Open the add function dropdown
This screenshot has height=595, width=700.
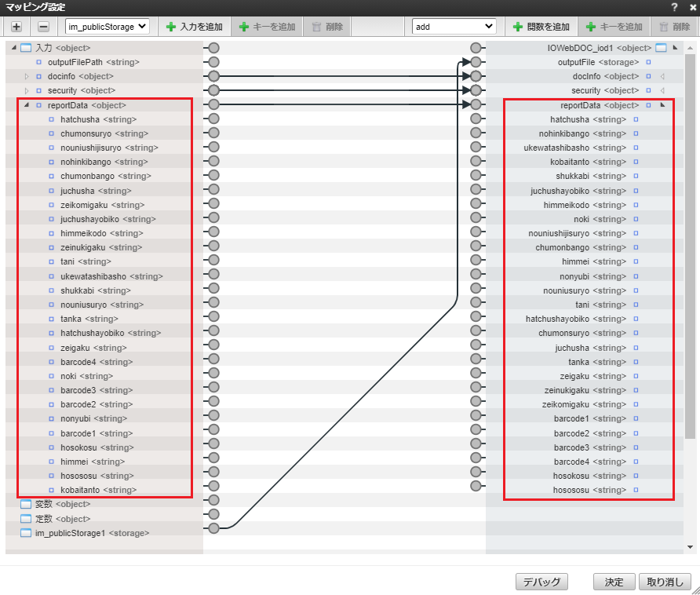(454, 27)
